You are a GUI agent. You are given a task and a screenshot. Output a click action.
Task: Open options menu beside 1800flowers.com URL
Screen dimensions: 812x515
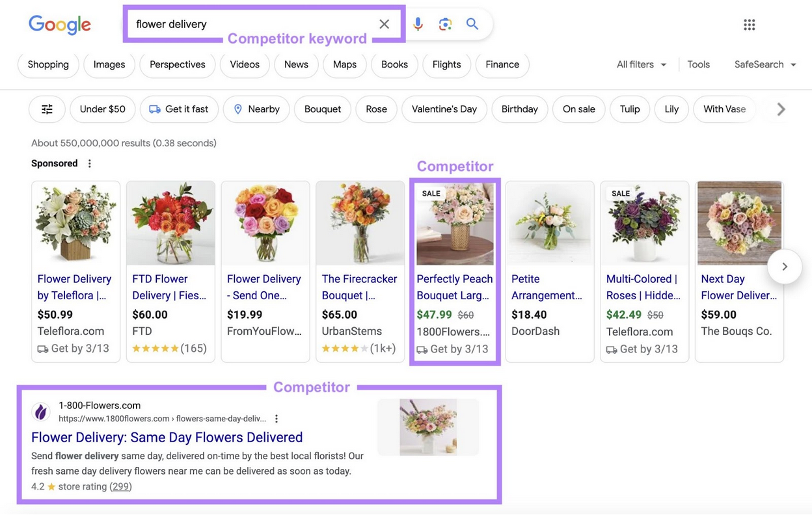click(277, 419)
